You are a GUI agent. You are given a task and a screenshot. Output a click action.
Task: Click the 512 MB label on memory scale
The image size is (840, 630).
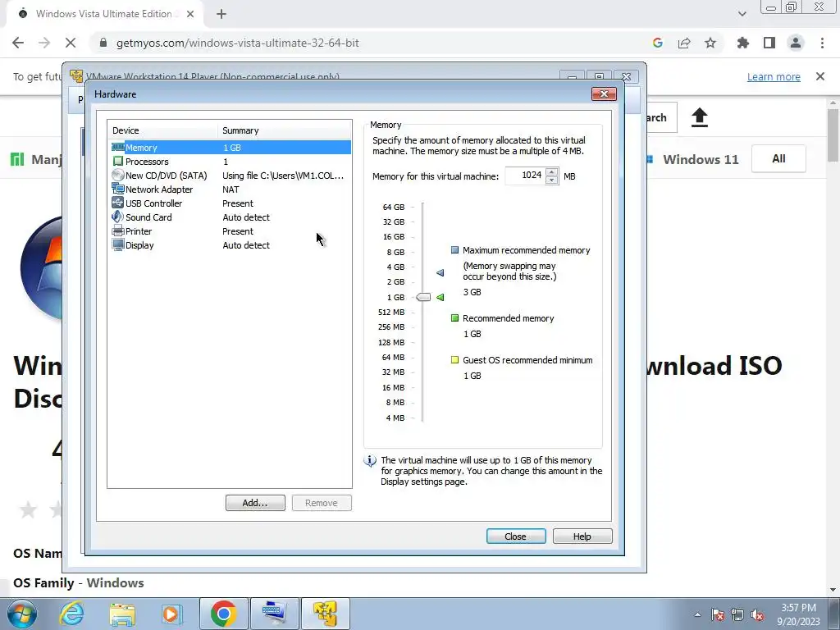391,312
